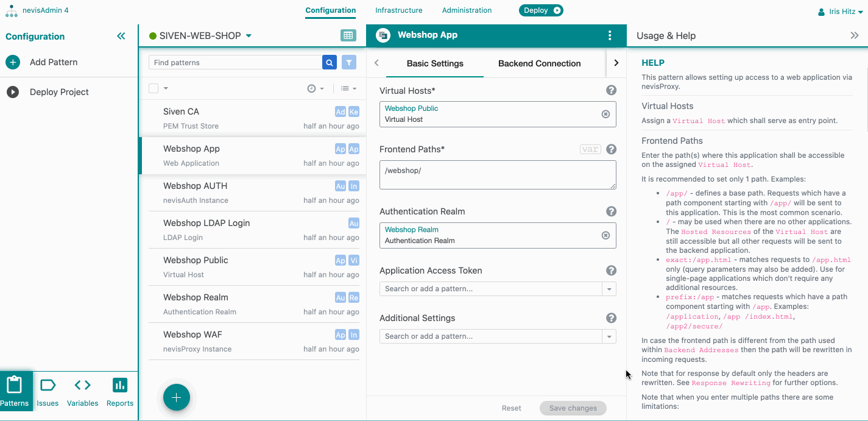Click the Find patterns search field
The height and width of the screenshot is (421, 868).
235,62
